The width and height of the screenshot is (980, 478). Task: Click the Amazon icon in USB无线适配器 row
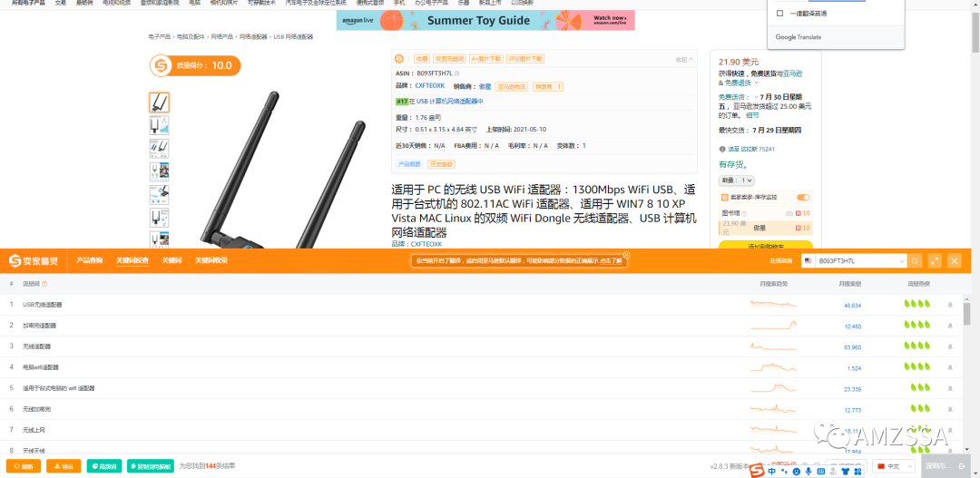(951, 305)
